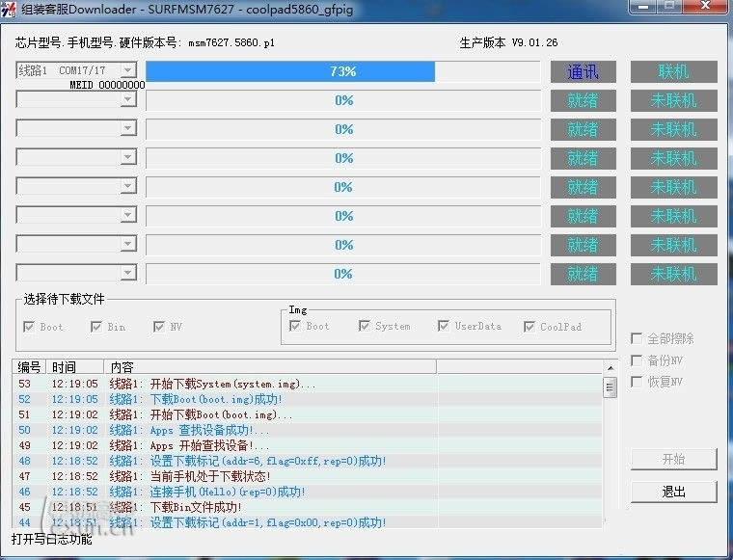
Task: Expand the last line's port dropdown
Action: (127, 273)
